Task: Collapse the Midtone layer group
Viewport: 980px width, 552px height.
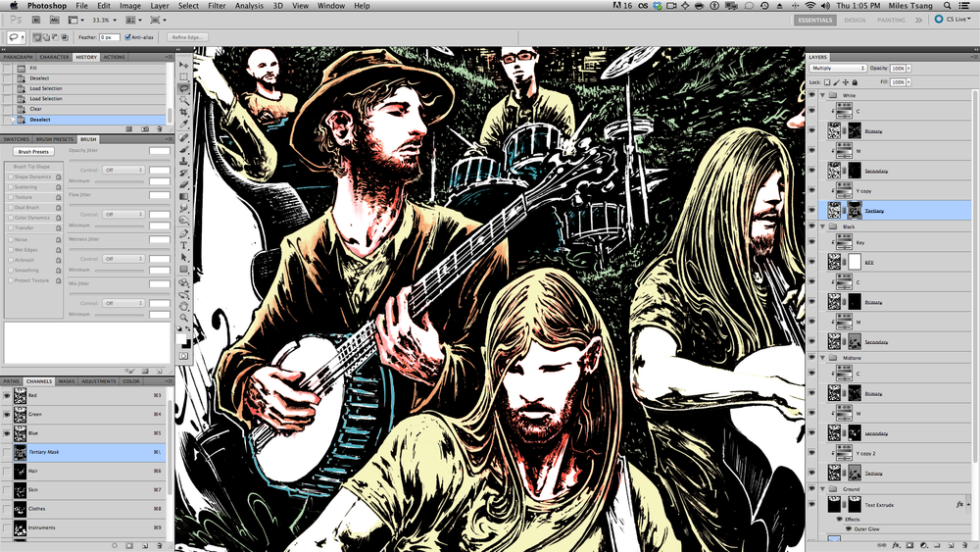Action: pyautogui.click(x=823, y=358)
